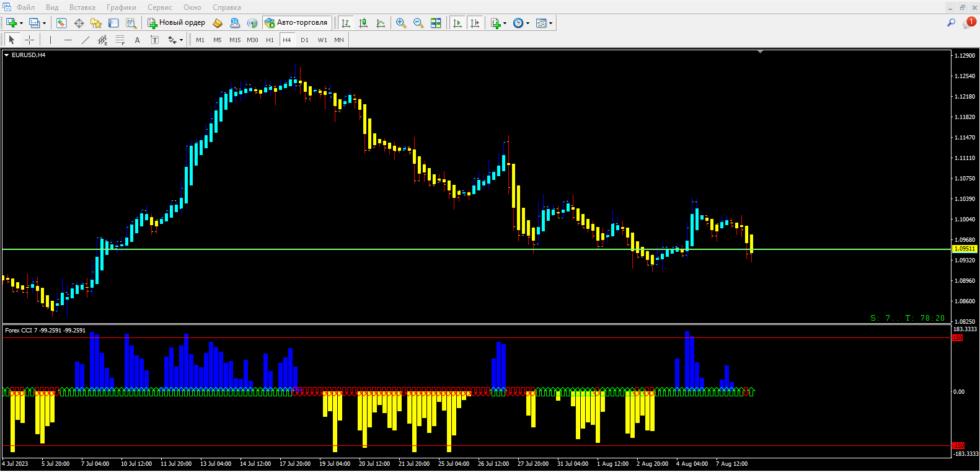This screenshot has width=980, height=472.
Task: Switch chart to candlestick display mode
Action: pyautogui.click(x=363, y=23)
